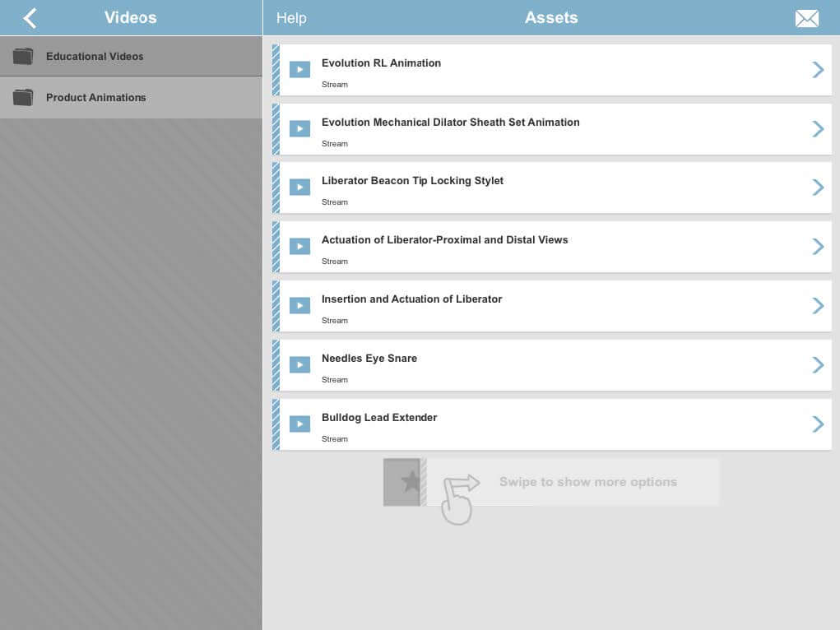Viewport: 840px width, 630px height.
Task: Open Liberator Beacon Tip Locking Stylet title
Action: (412, 181)
